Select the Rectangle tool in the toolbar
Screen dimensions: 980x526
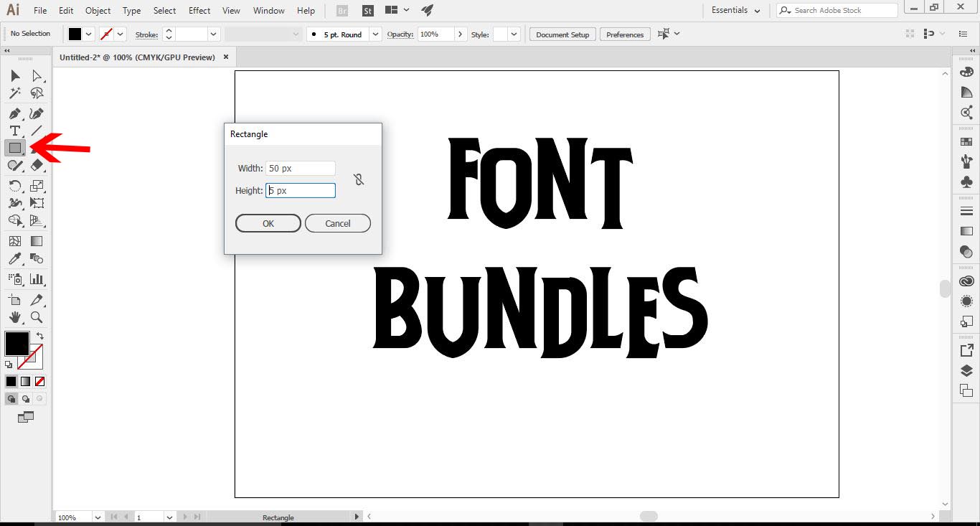(x=14, y=148)
